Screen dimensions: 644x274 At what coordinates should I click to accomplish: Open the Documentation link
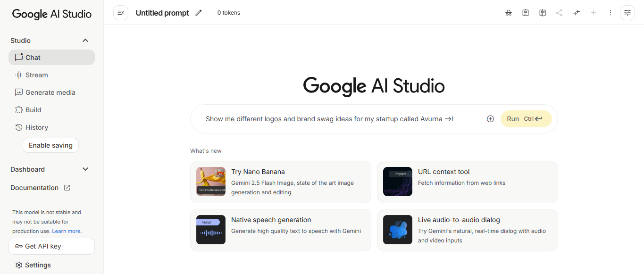41,188
